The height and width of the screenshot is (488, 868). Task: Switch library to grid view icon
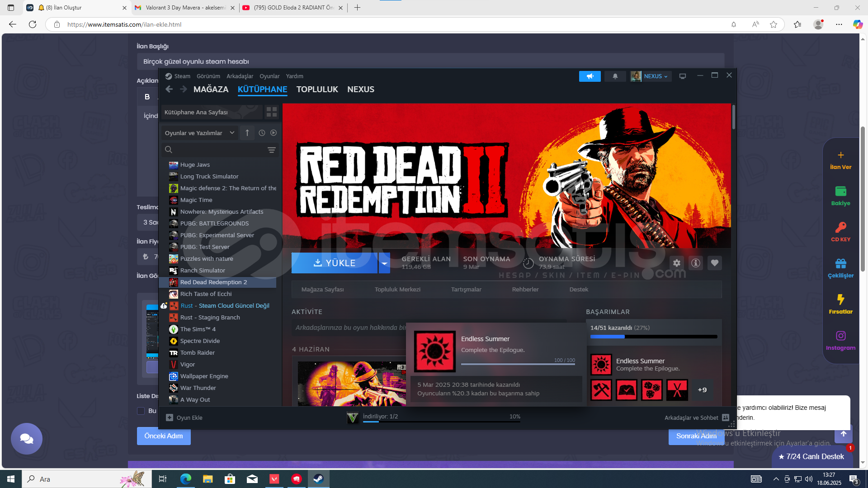(272, 112)
